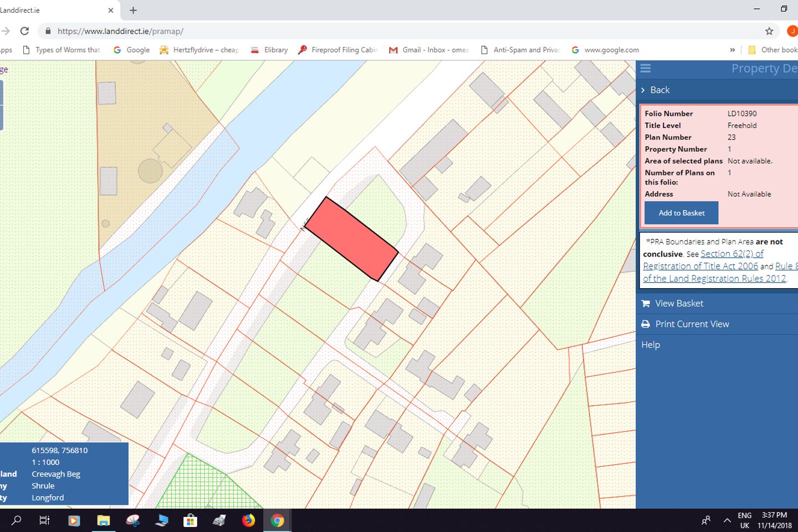
Task: Bookmark the page using the star icon
Action: [769, 31]
